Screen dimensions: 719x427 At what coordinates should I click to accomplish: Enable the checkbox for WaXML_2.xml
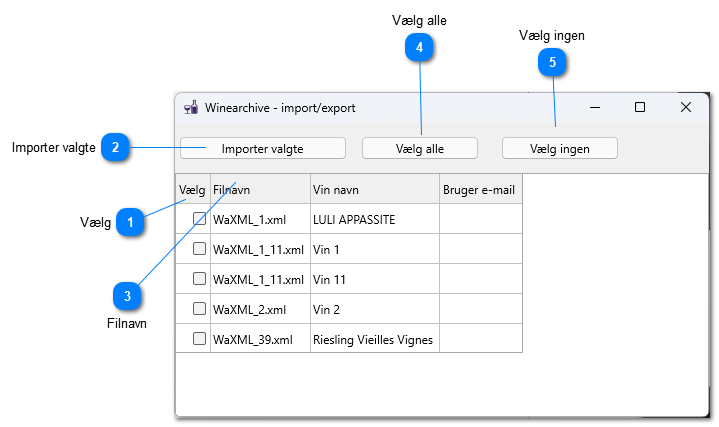(199, 308)
